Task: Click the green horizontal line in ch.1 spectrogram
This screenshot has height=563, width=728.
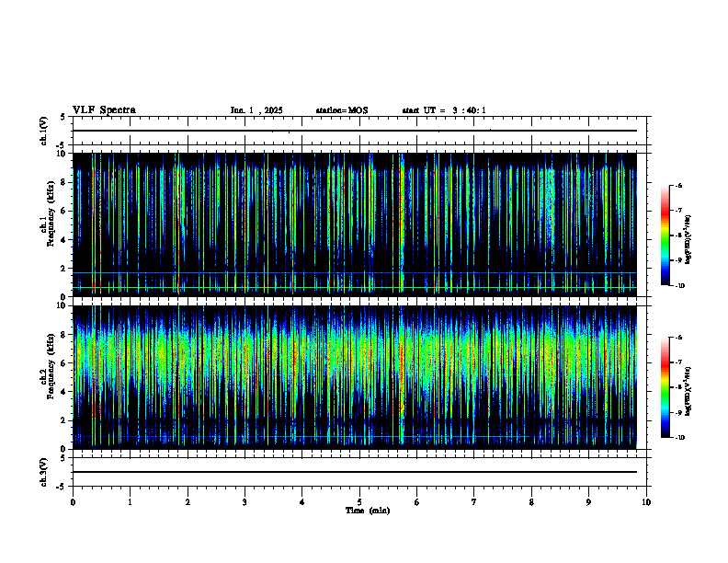Action: click(355, 288)
